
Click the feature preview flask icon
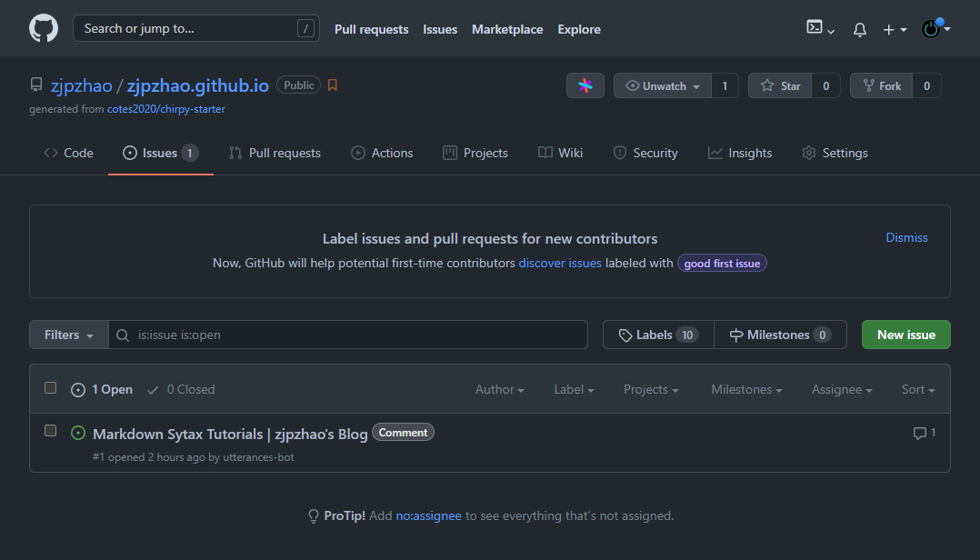pyautogui.click(x=585, y=85)
